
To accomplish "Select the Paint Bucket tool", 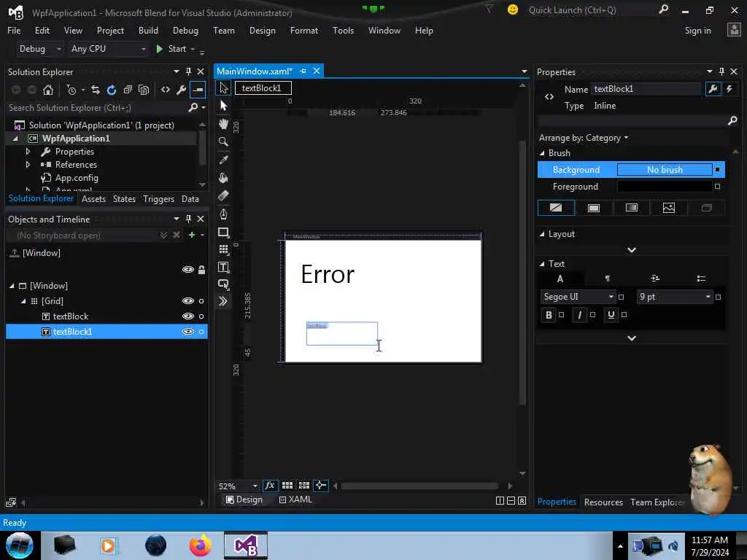I will pos(223,178).
